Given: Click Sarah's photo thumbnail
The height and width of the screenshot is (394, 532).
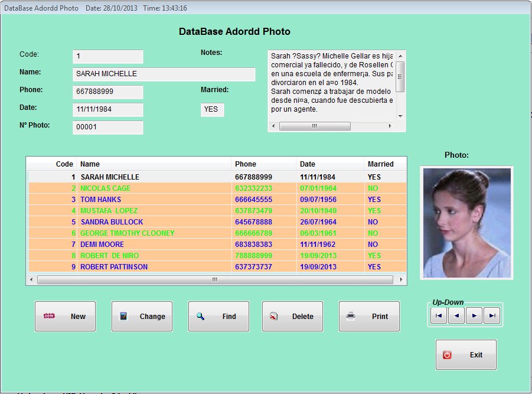Looking at the screenshot, I should (x=466, y=223).
